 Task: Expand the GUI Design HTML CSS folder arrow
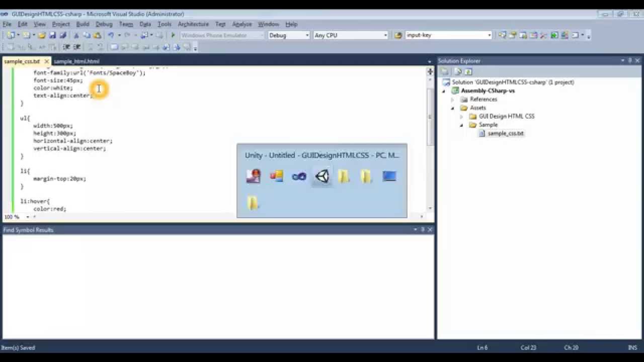click(461, 117)
